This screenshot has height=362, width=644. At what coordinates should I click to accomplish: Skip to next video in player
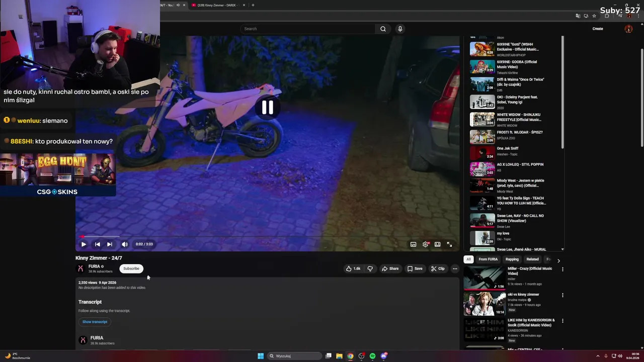point(110,244)
